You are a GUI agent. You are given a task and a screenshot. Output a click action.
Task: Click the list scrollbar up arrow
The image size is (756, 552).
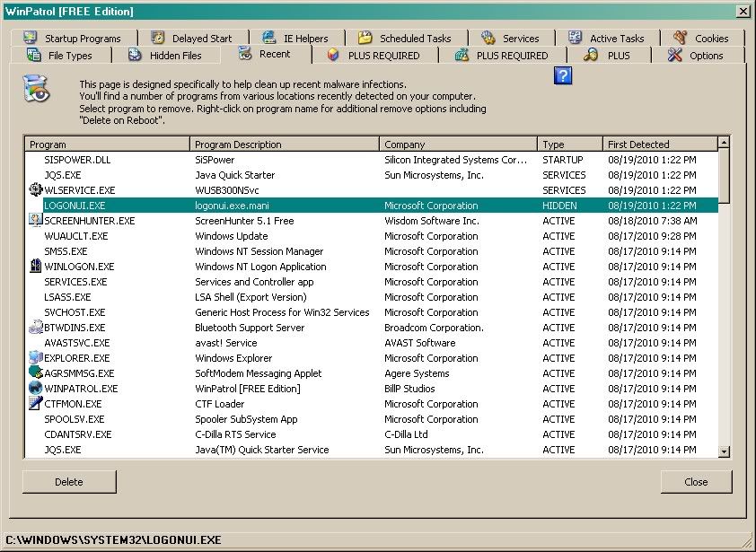[x=724, y=143]
